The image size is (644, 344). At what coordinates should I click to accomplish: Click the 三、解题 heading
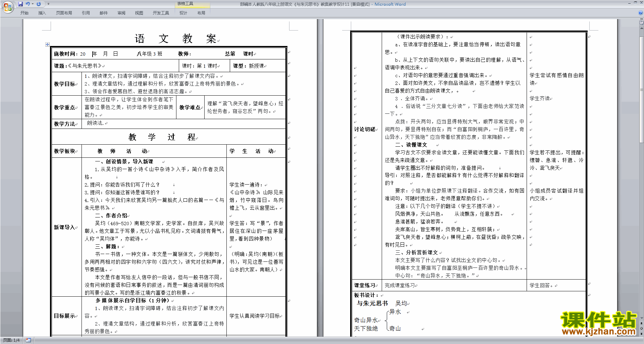tap(107, 246)
